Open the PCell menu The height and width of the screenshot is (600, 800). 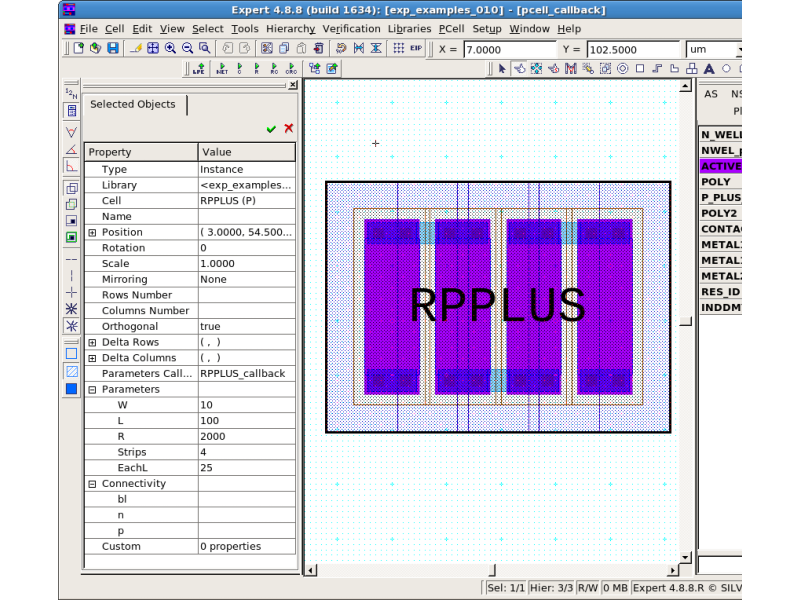452,29
